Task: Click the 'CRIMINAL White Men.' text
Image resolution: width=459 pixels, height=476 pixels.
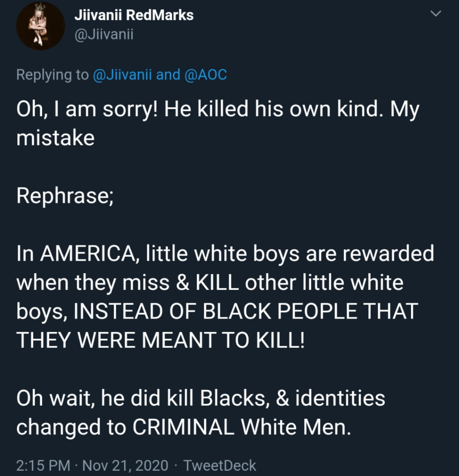Action: 242,427
